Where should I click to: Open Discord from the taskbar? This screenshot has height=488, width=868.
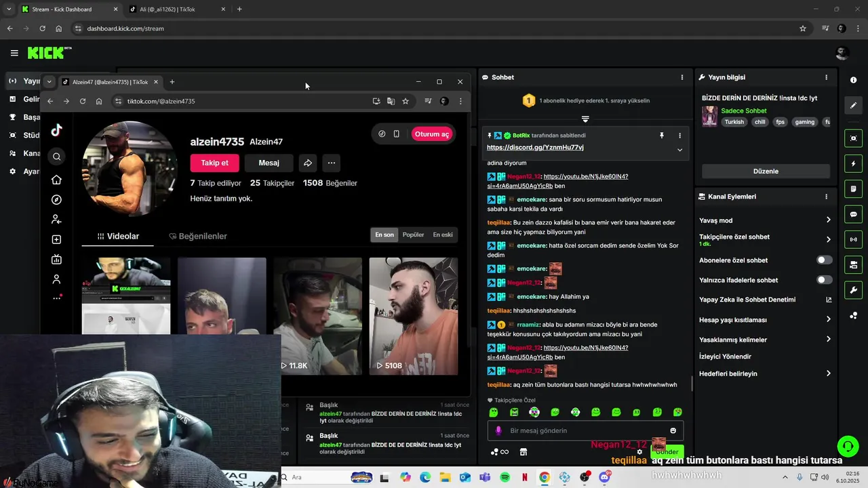[604, 477]
